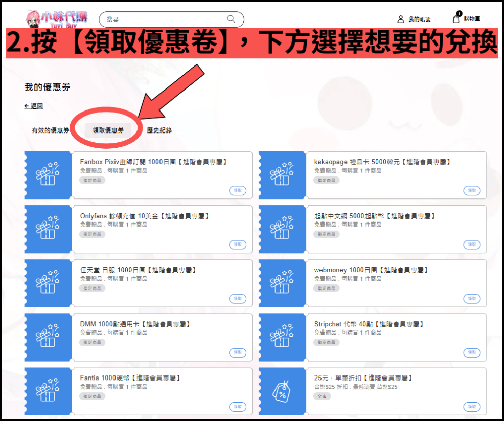Click the title "Fanbox Pixiv畫師訂閱 1000日圓"
The width and height of the screenshot is (504, 421).
click(x=128, y=162)
